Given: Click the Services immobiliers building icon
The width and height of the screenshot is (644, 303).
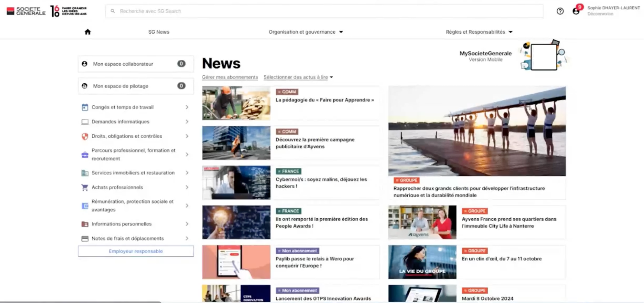Looking at the screenshot, I should click(x=85, y=173).
